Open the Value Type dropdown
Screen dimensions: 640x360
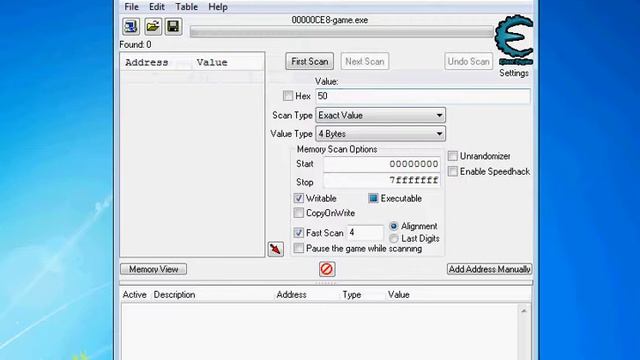coord(380,134)
